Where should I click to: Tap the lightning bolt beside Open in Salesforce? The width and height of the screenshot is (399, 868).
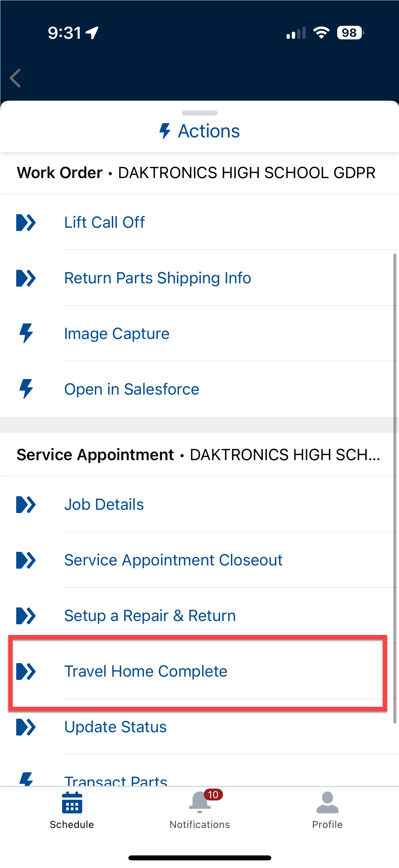pyautogui.click(x=26, y=389)
